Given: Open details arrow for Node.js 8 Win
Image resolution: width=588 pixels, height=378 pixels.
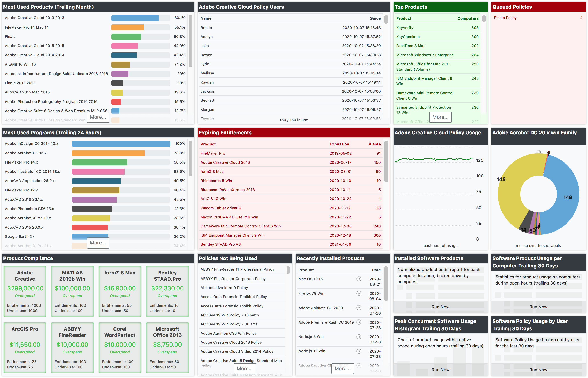Looking at the screenshot, I should [x=359, y=337].
